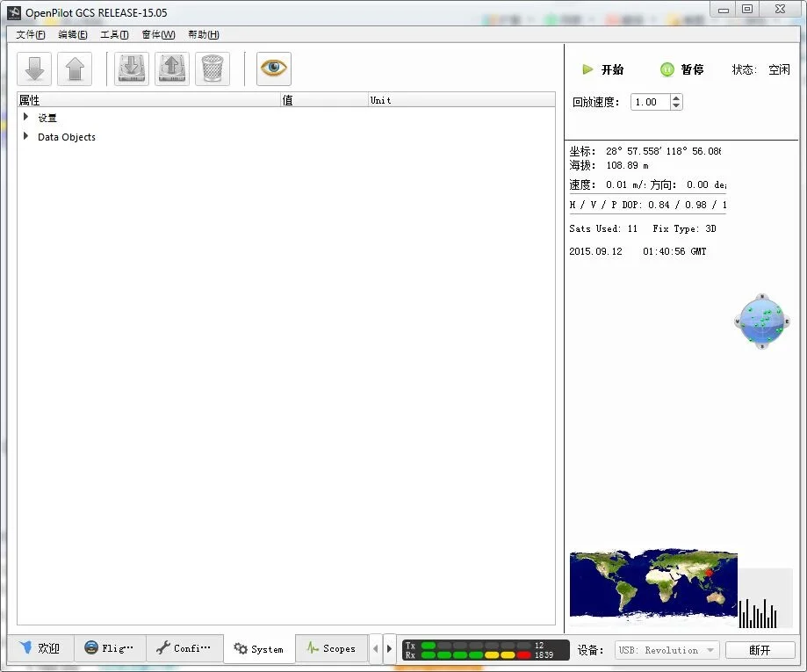Open the 编辑(E) menu
807x672 pixels.
73,34
